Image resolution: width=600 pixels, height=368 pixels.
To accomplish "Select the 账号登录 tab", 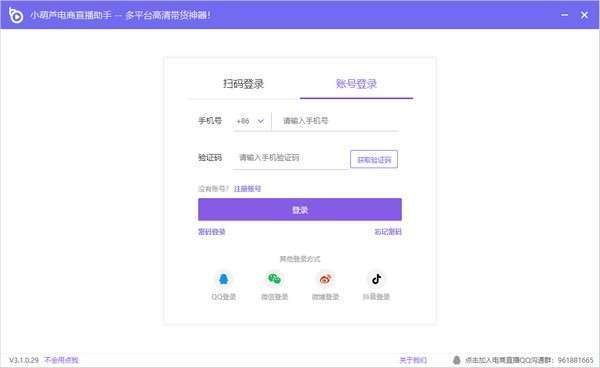I will 356,84.
